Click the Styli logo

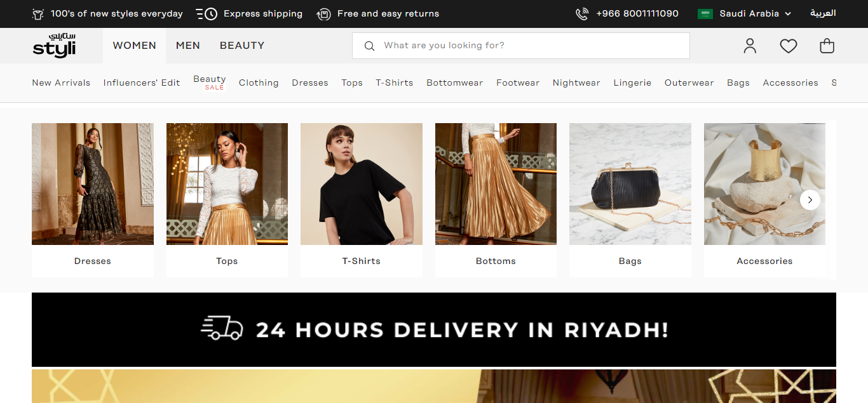point(54,46)
